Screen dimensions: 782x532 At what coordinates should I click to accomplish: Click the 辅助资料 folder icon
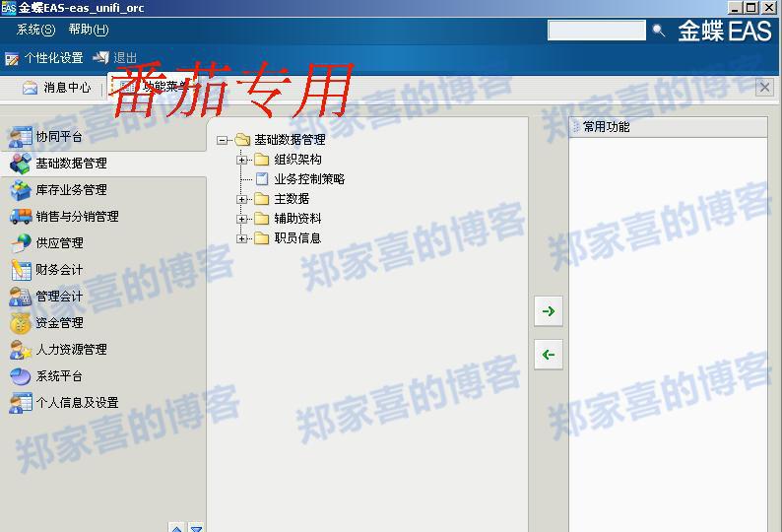(261, 219)
